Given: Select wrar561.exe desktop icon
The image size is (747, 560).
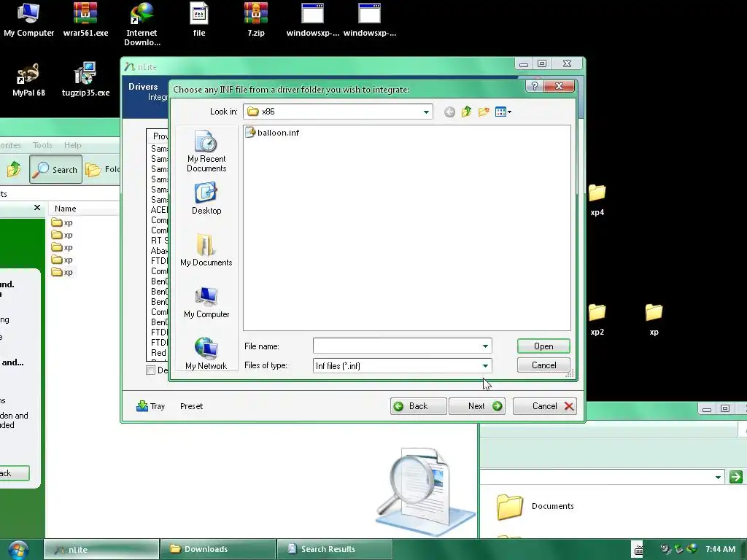Looking at the screenshot, I should pos(86,20).
